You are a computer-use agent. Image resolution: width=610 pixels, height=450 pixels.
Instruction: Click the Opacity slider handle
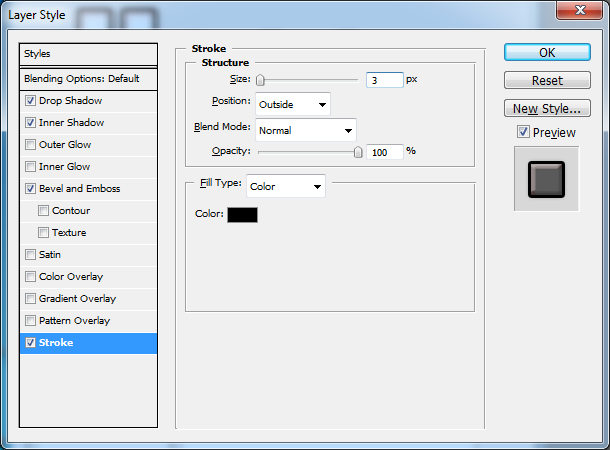coord(358,152)
